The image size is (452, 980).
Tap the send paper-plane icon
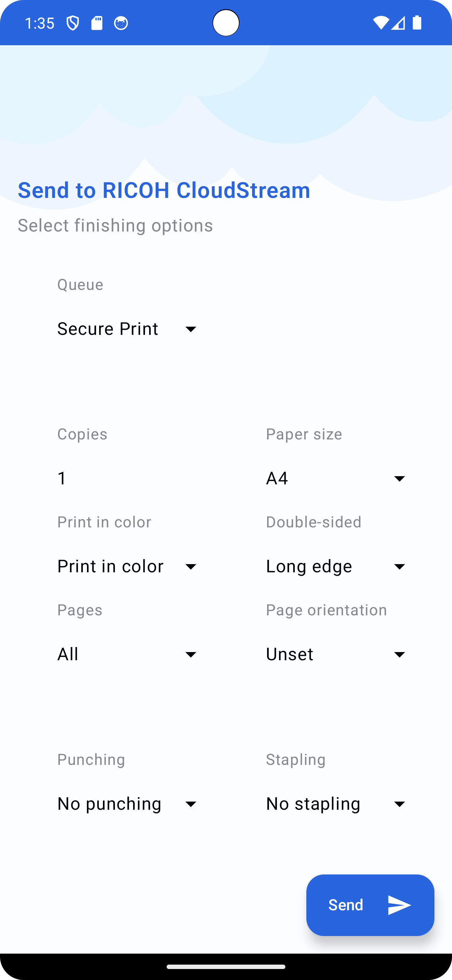click(399, 905)
